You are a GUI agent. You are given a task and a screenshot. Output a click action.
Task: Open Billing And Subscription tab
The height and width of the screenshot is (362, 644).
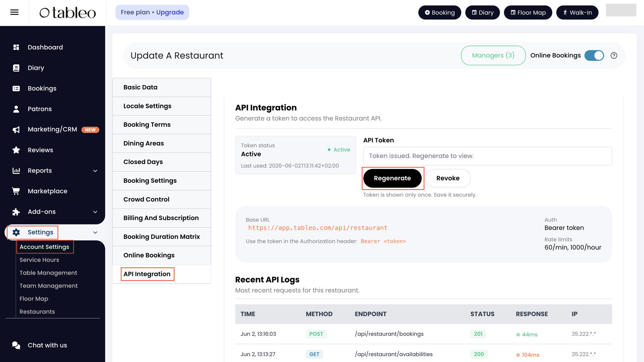162,218
